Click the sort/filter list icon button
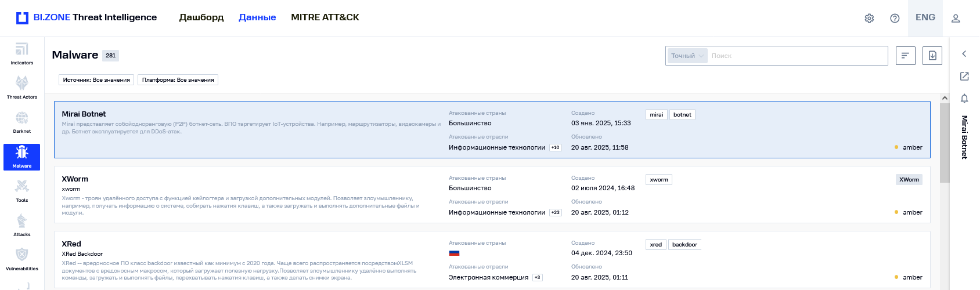Viewport: 980px width, 290px height. tap(906, 56)
